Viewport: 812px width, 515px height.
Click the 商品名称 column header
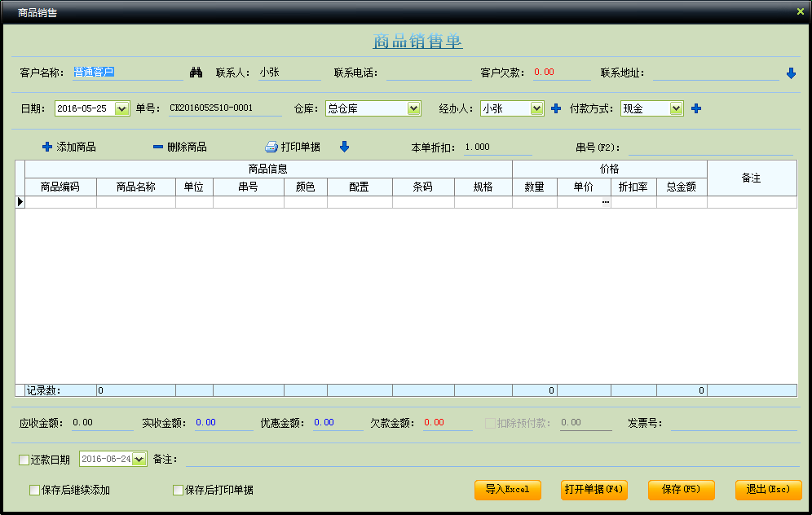[x=135, y=187]
